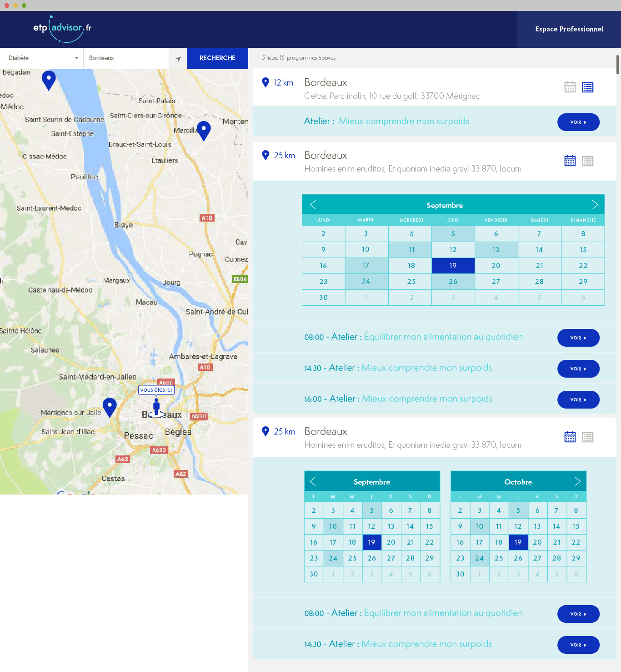Click the location pin beside '12 km'

pyautogui.click(x=265, y=82)
